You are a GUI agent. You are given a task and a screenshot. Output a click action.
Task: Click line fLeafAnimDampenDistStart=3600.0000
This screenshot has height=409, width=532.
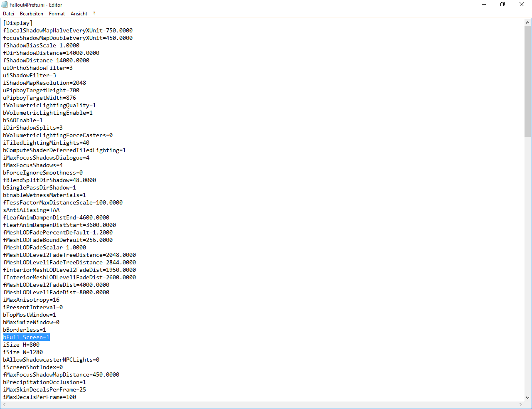(59, 225)
